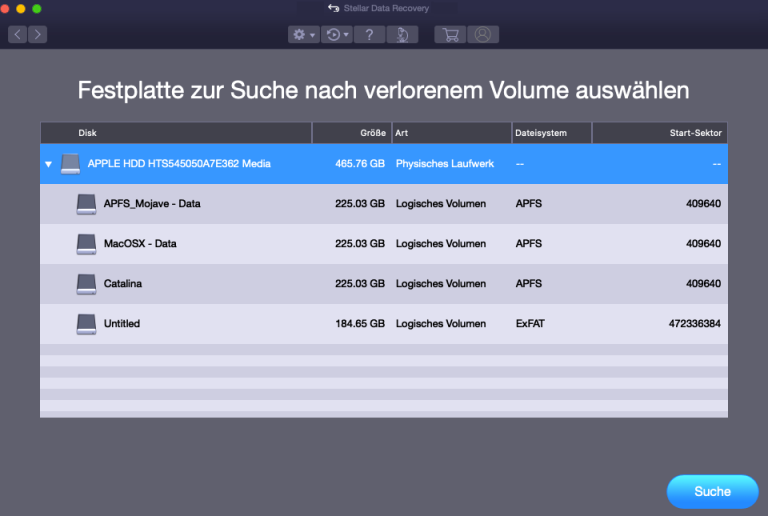Select the APFS_Mojave - Data volume
Image resolution: width=768 pixels, height=516 pixels.
click(x=384, y=204)
